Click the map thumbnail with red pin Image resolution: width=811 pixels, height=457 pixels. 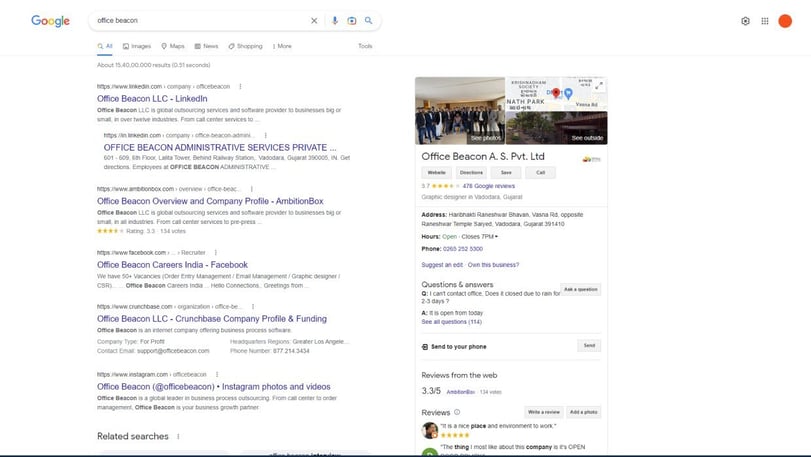[556, 94]
